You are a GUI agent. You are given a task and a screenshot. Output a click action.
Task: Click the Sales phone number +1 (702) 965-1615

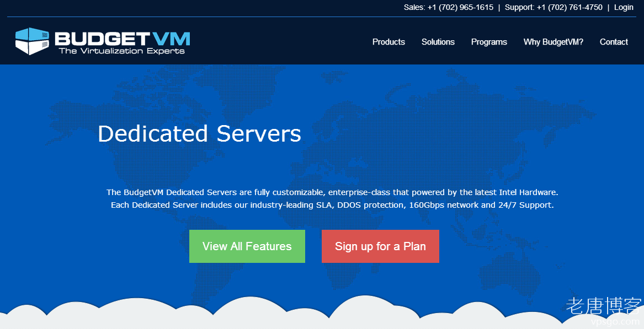pyautogui.click(x=460, y=7)
